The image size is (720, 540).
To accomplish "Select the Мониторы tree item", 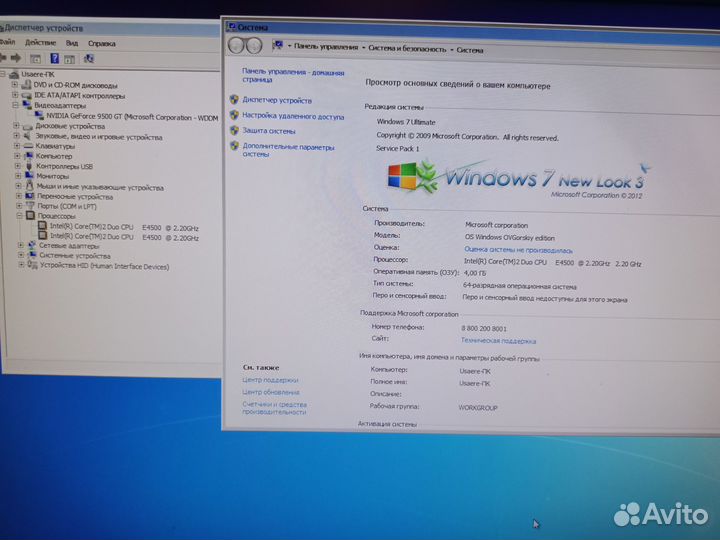I will (52, 176).
